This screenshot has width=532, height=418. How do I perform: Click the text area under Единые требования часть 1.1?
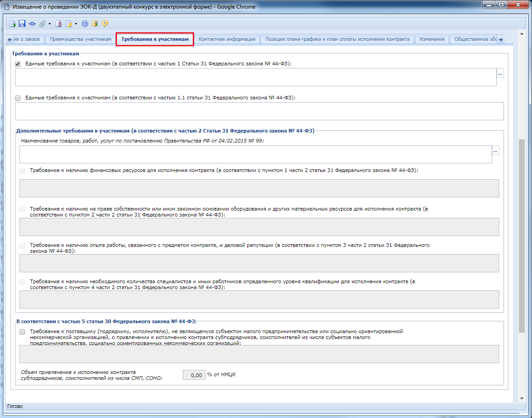click(x=259, y=111)
